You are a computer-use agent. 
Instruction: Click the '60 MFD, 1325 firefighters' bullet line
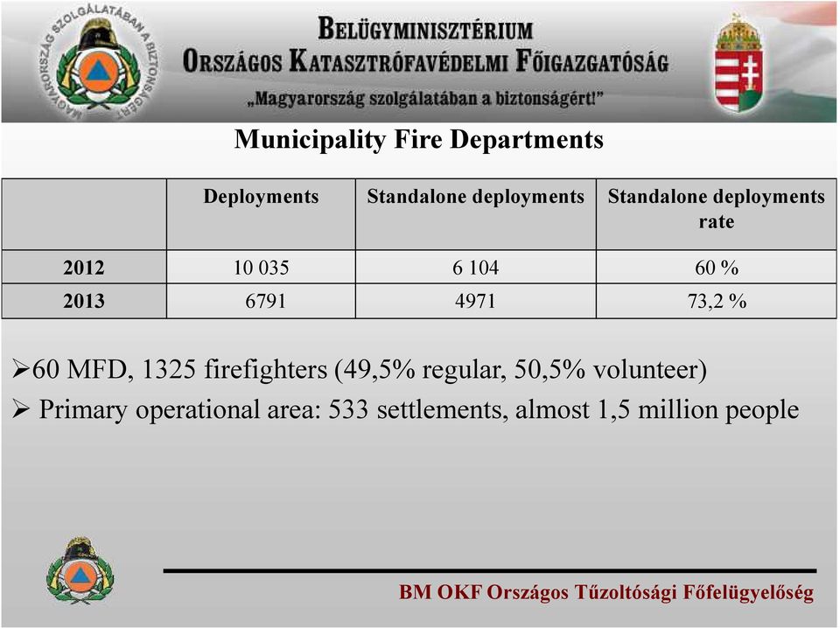[359, 369]
